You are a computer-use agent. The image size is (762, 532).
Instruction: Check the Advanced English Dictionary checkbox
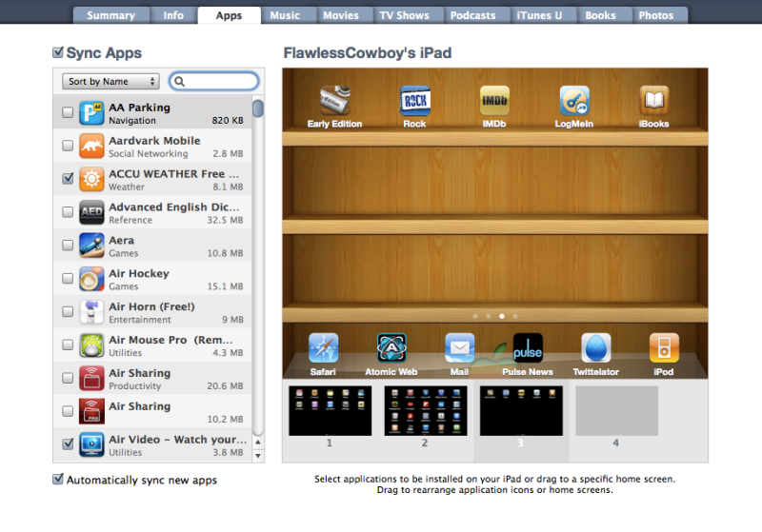coord(68,212)
